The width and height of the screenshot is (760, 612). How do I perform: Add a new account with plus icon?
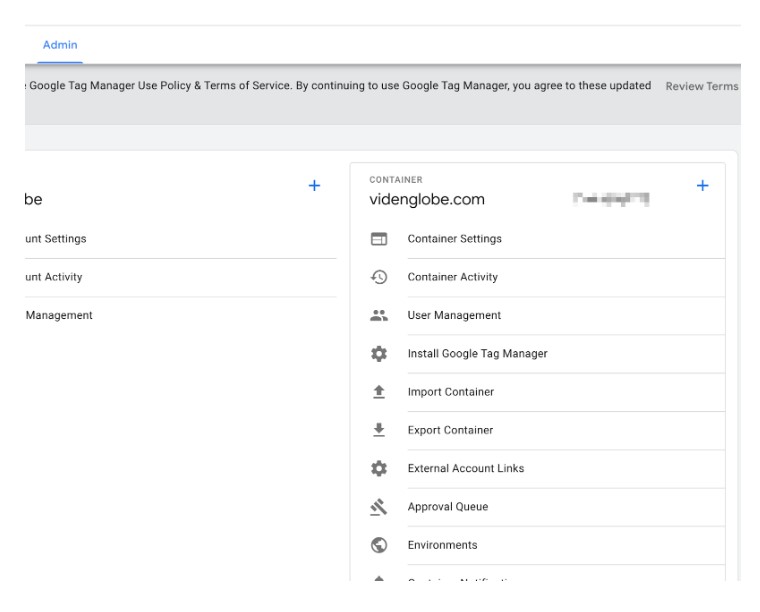[315, 186]
